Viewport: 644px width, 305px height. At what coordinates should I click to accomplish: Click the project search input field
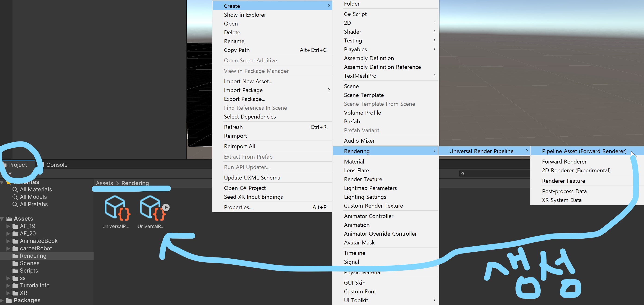click(x=498, y=173)
